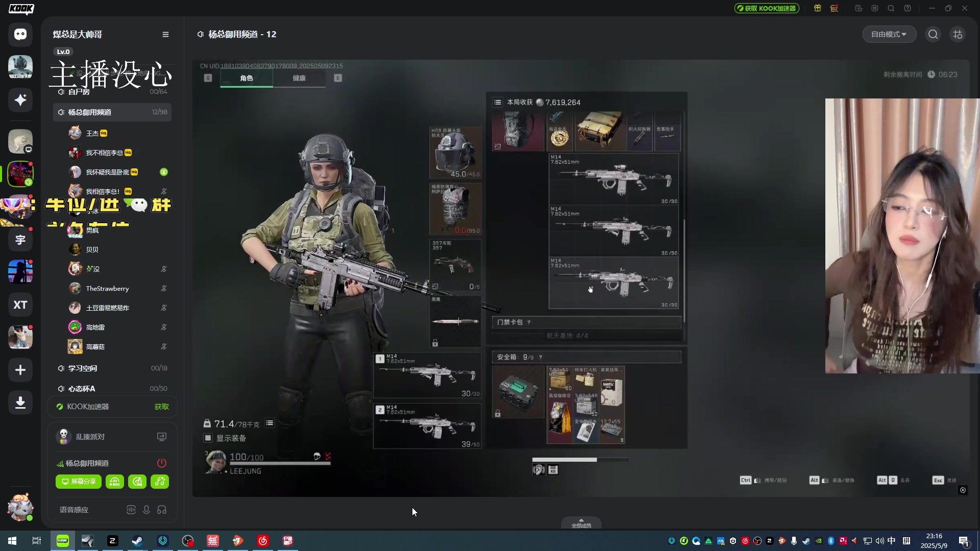This screenshot has height=551, width=980.
Task: Open the help question-mark icon
Action: point(908,8)
